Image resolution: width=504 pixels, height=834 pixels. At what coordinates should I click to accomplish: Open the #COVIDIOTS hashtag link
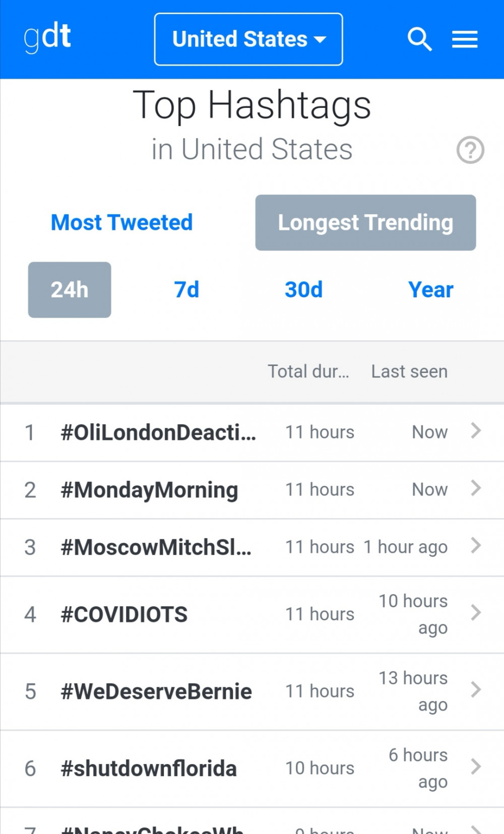click(124, 615)
